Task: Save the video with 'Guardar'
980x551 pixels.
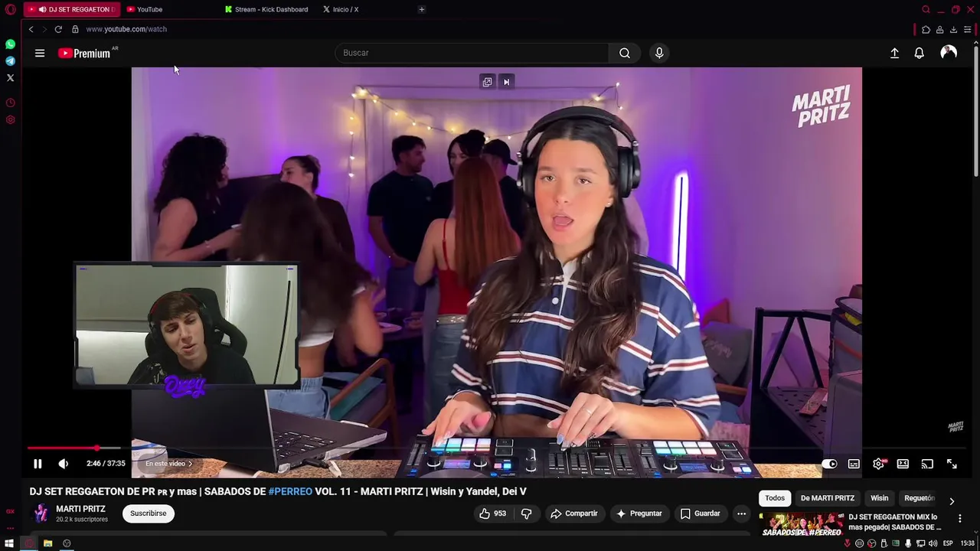Action: tap(701, 514)
